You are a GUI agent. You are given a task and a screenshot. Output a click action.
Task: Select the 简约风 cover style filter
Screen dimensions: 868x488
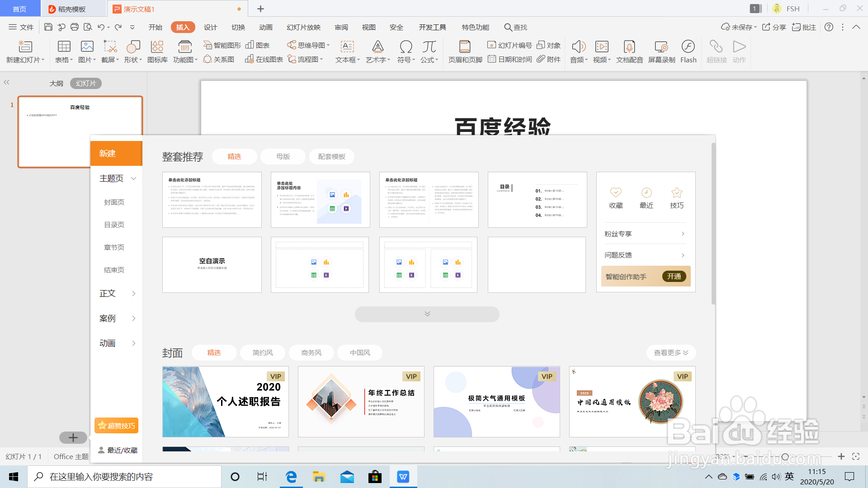(x=263, y=352)
